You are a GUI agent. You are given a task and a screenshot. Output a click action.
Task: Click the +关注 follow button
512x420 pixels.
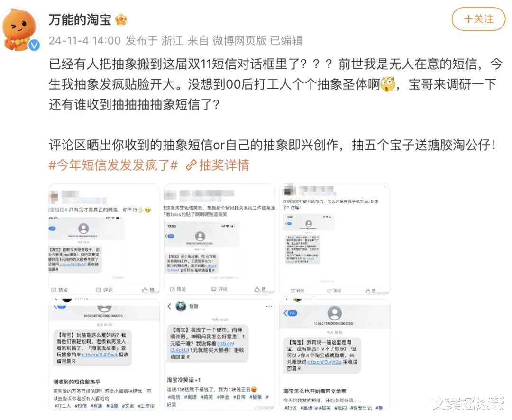478,19
